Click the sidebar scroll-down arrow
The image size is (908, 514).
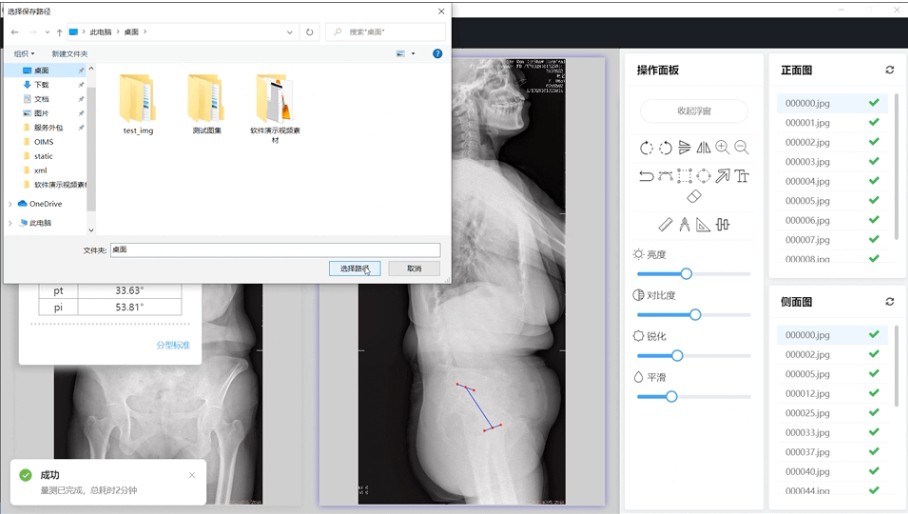click(x=91, y=230)
